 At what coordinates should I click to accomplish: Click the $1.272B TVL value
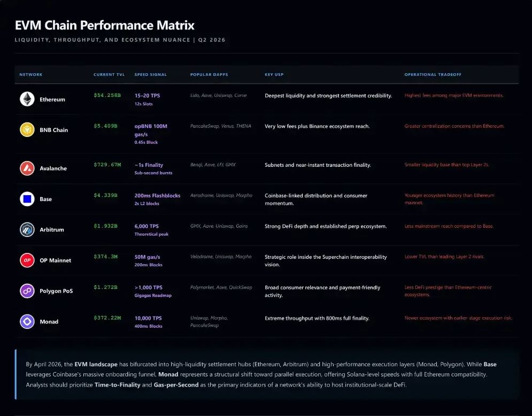pyautogui.click(x=105, y=287)
